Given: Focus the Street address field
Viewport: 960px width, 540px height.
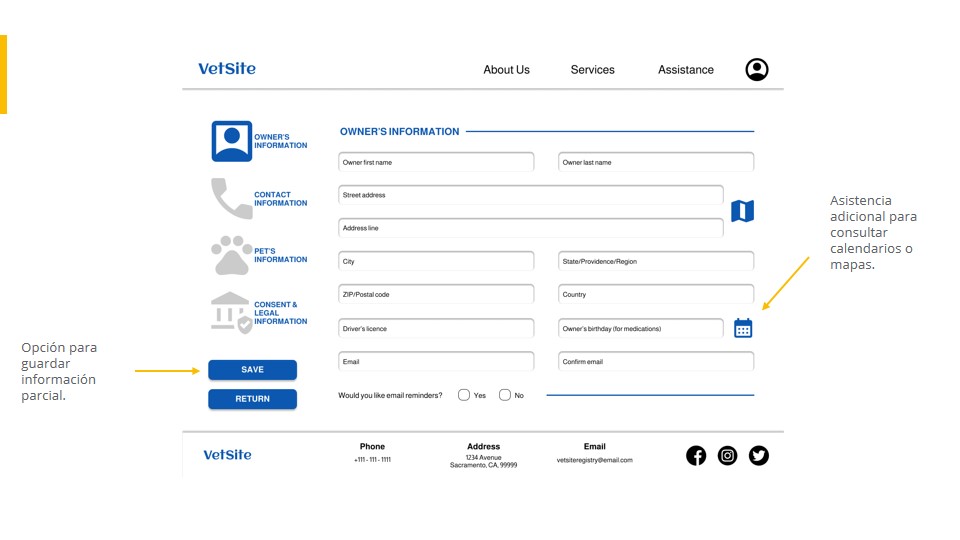Looking at the screenshot, I should coord(531,195).
